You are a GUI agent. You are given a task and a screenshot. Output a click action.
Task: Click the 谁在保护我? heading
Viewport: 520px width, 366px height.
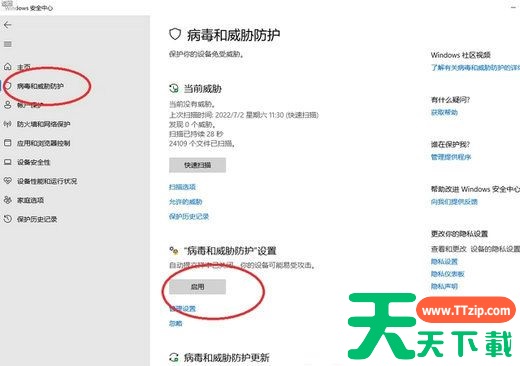pos(450,144)
